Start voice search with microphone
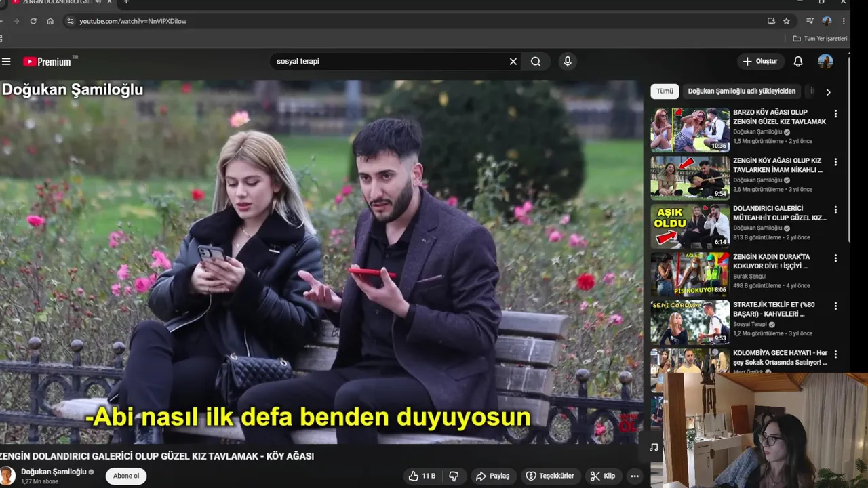 click(x=568, y=62)
